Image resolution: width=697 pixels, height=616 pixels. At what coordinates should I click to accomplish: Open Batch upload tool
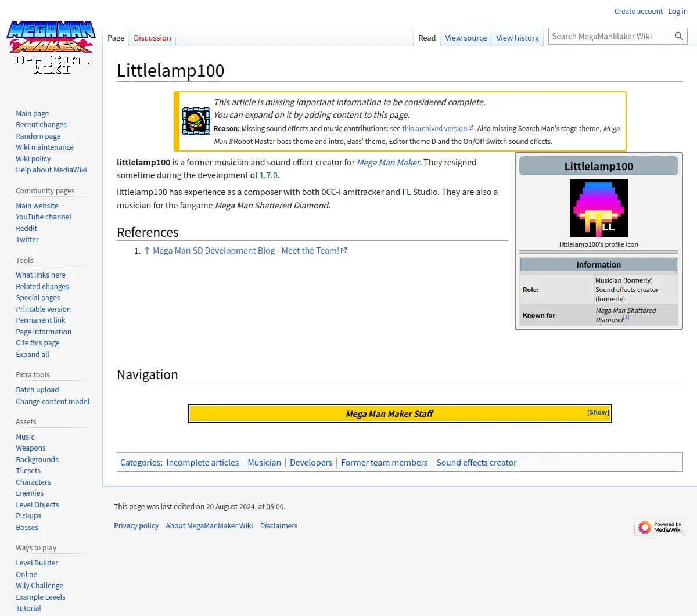point(37,390)
